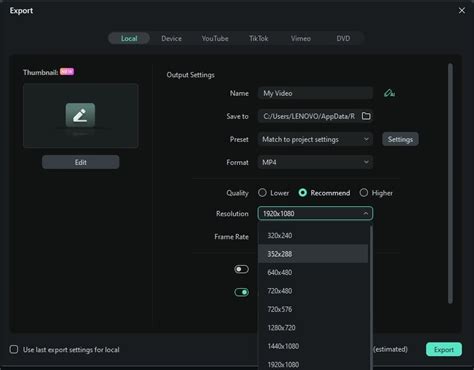This screenshot has height=370, width=474.
Task: Choose 352x288 resolution
Action: [313, 254]
